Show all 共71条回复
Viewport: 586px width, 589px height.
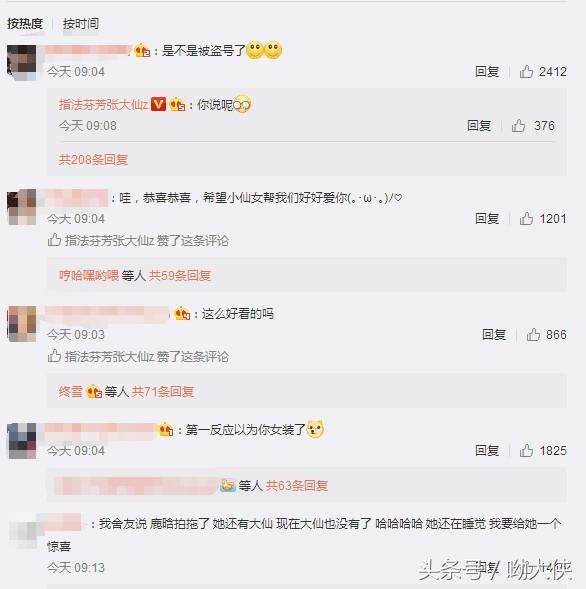point(163,392)
